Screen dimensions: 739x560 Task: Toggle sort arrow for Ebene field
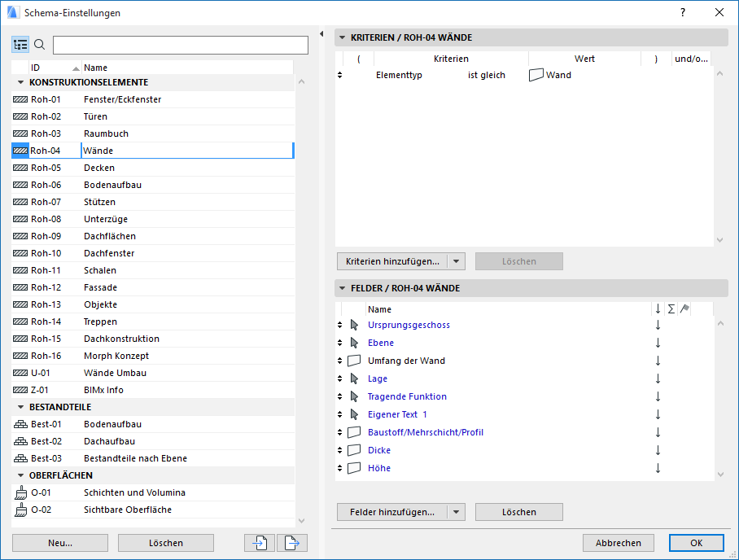coord(658,343)
